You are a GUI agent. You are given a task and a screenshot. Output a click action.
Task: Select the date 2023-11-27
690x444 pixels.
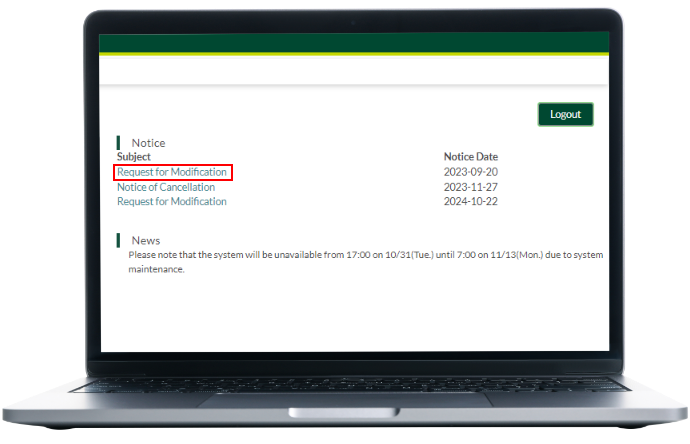click(470, 187)
